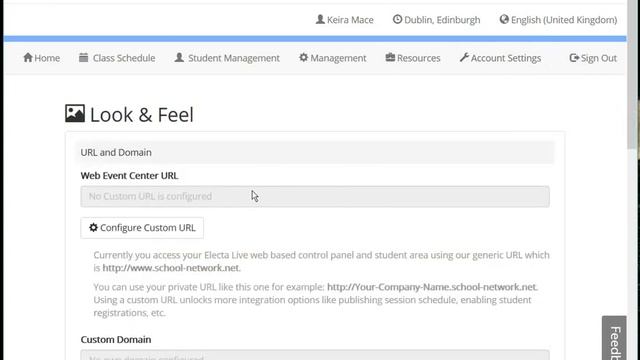Open the Feedback side tab

614,338
